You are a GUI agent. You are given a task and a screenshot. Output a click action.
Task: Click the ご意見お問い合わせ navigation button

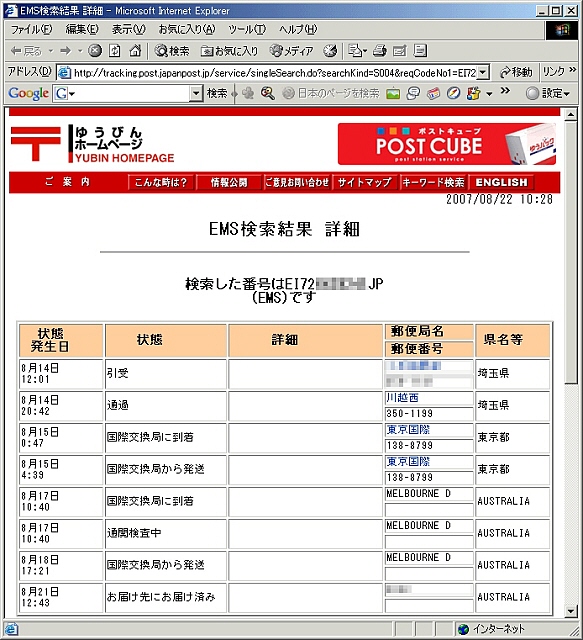[297, 182]
